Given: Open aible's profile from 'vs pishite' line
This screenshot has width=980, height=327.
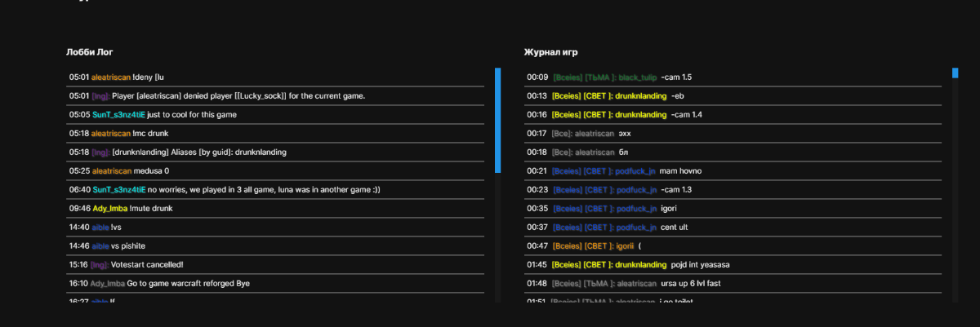Looking at the screenshot, I should [100, 246].
